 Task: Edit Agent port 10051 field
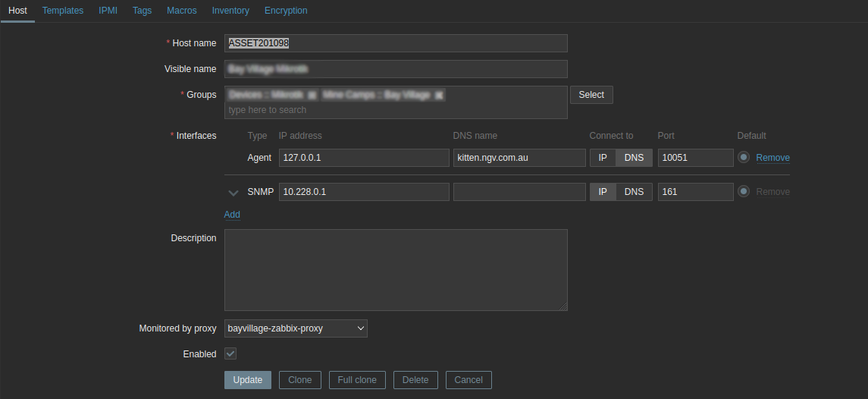[696, 157]
